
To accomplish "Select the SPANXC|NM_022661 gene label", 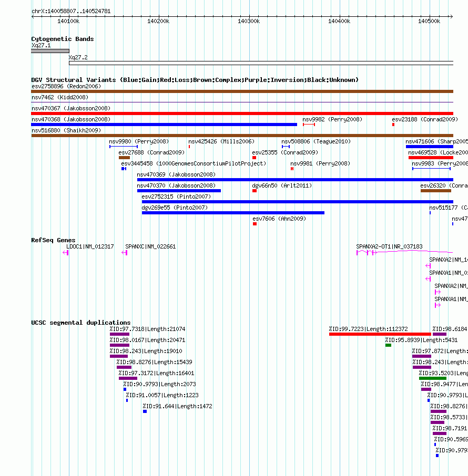I will 150,246.
